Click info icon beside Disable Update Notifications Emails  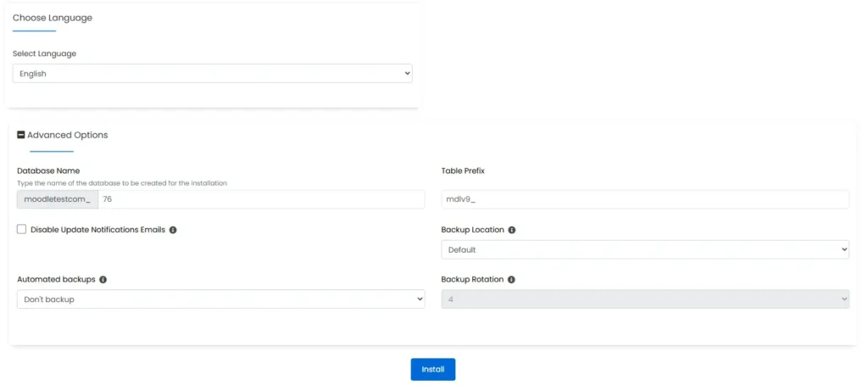coord(173,230)
